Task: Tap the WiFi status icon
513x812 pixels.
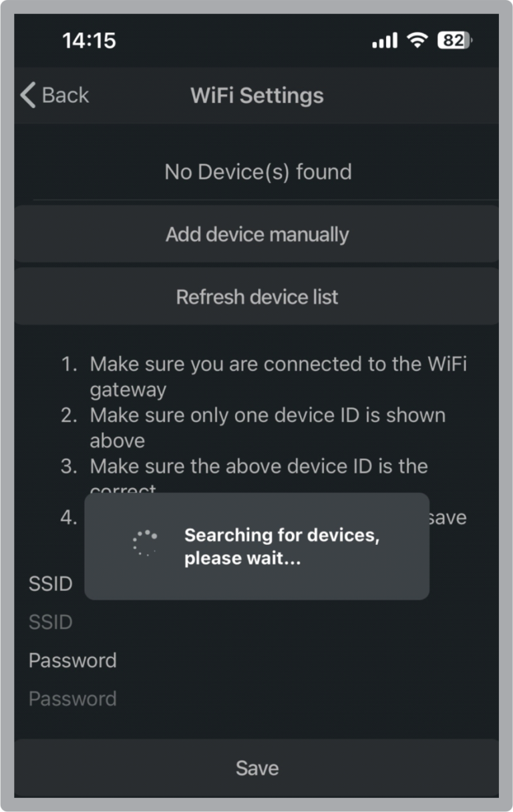Action: click(417, 41)
